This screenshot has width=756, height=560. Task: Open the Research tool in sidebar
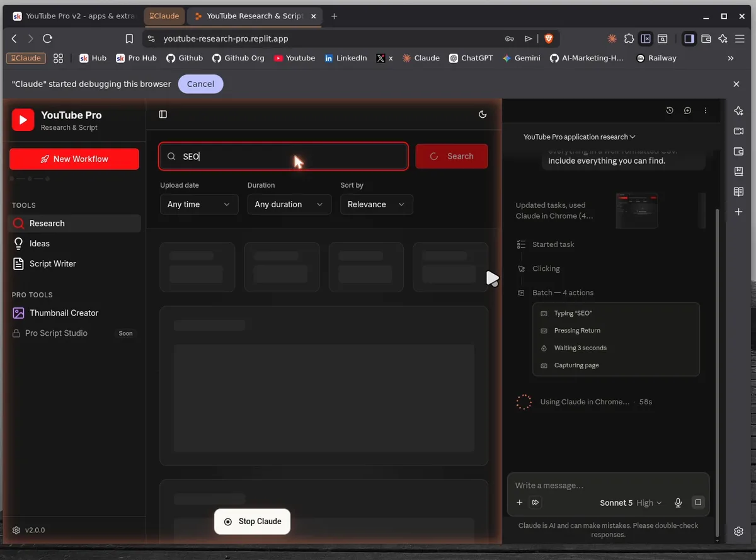(x=74, y=223)
